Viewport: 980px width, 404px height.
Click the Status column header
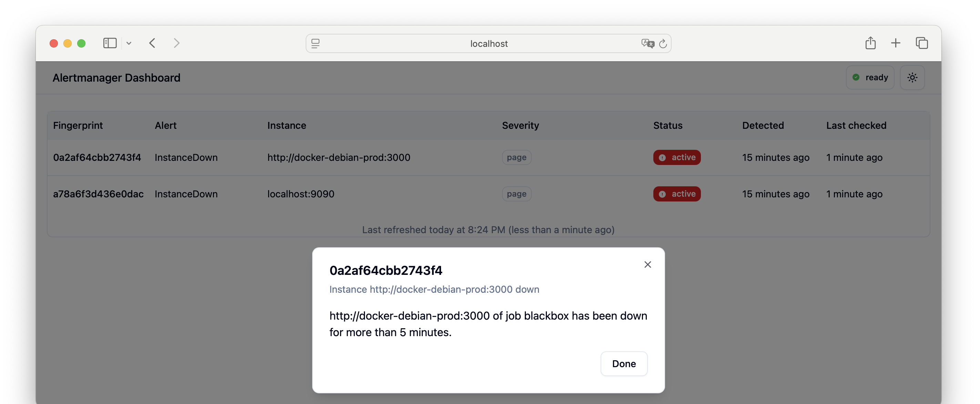coord(668,125)
